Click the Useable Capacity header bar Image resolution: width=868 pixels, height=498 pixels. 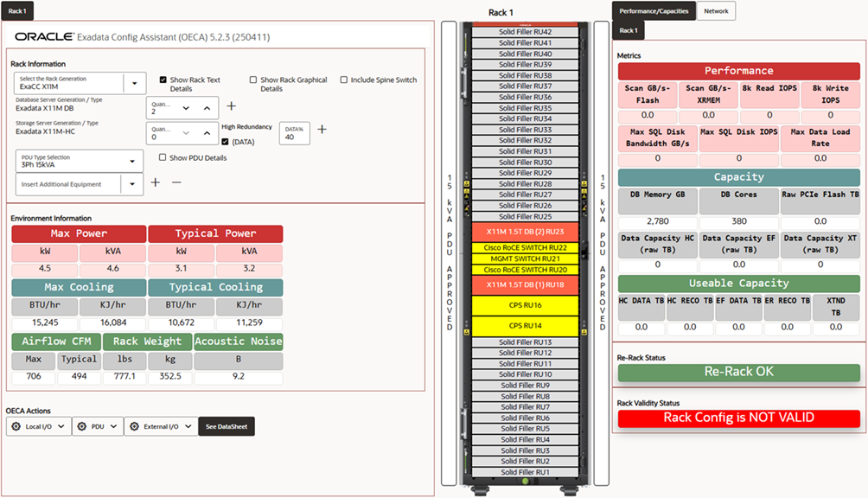739,284
